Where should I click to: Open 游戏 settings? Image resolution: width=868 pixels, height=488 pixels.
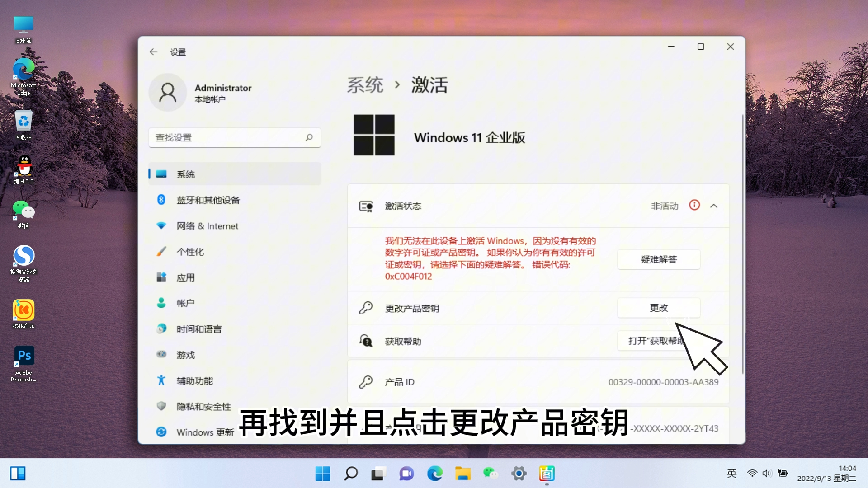[x=235, y=355]
